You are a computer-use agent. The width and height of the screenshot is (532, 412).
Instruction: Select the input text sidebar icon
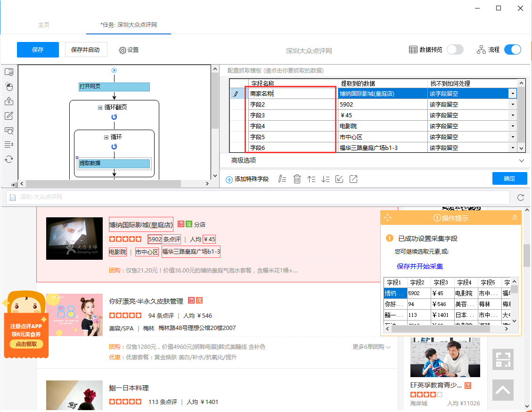tap(9, 115)
